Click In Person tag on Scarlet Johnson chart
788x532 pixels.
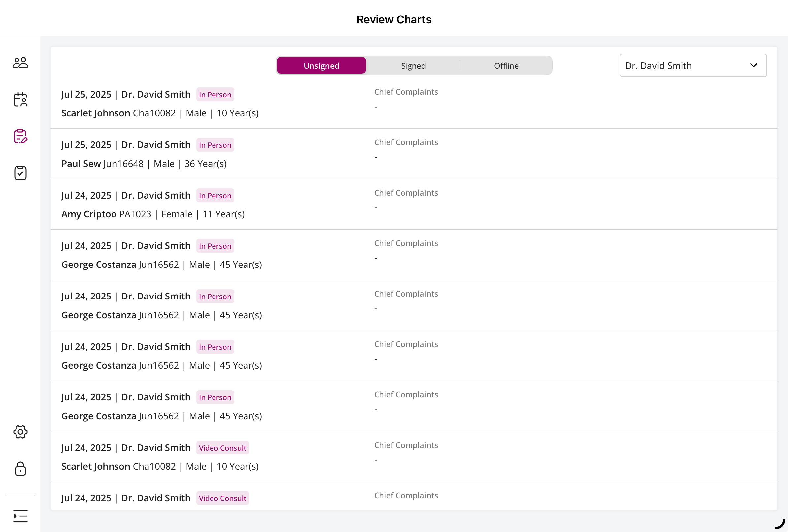215,95
